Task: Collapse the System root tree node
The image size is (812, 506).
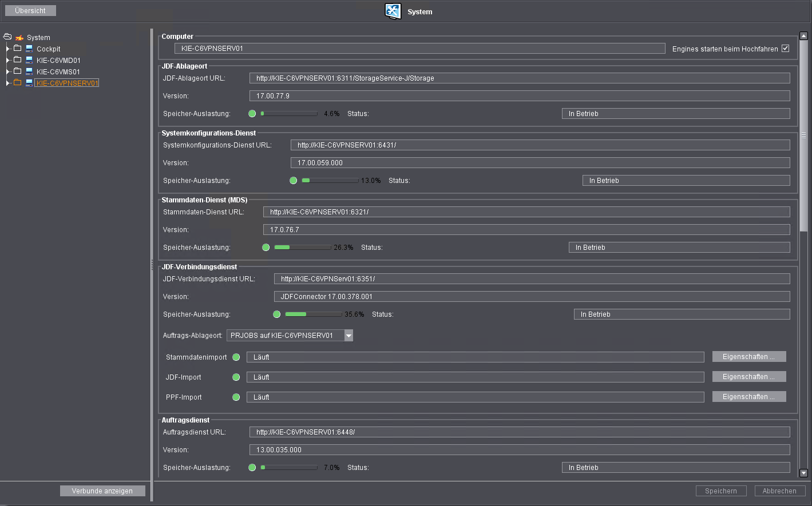Action: coord(7,37)
